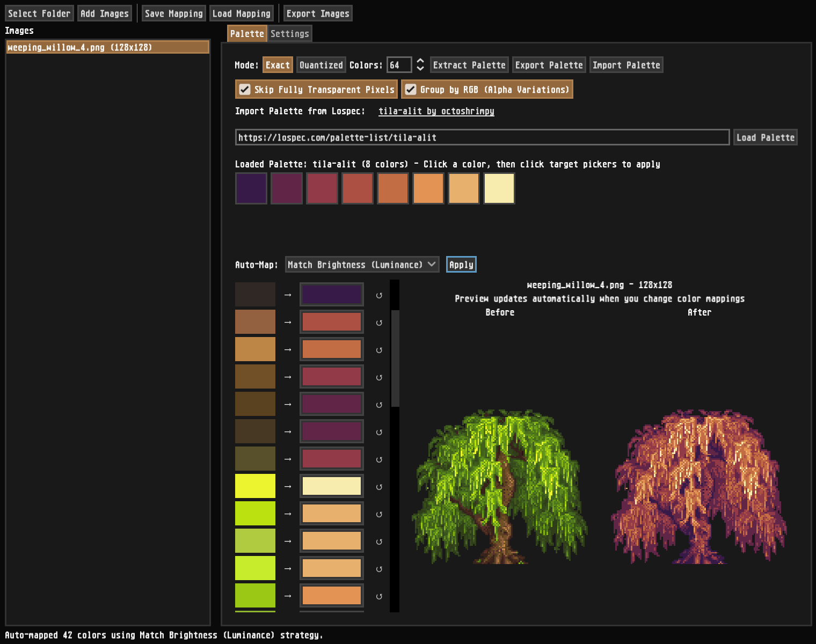Viewport: 816px width, 644px height.
Task: Switch mode to Quantized
Action: (x=321, y=65)
